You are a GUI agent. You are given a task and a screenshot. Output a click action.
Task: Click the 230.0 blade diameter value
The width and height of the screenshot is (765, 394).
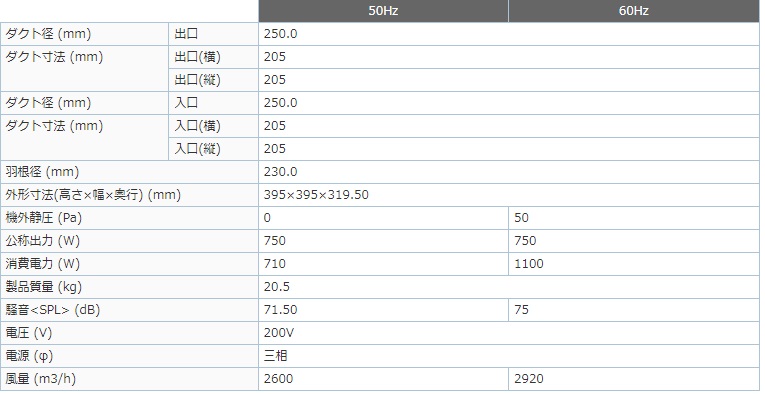pyautogui.click(x=281, y=172)
